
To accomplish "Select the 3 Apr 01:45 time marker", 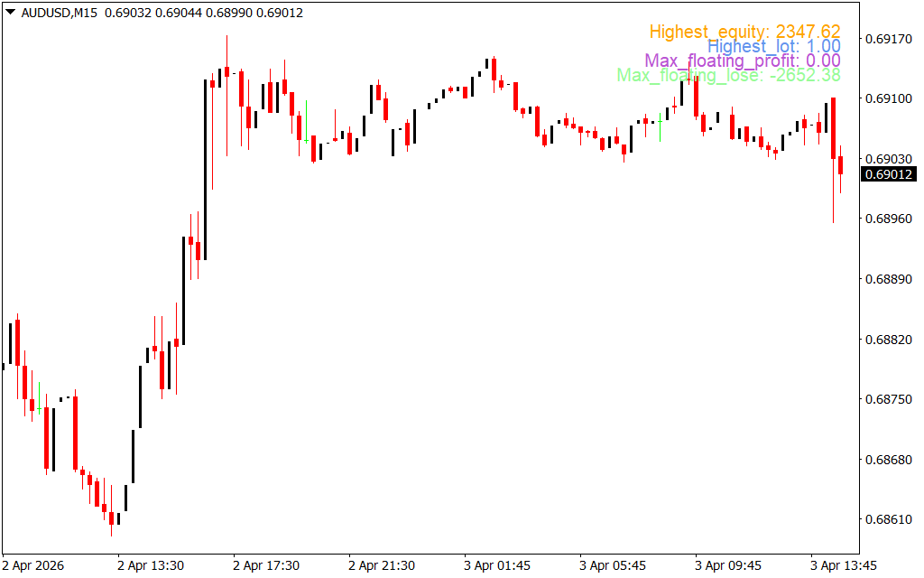I will coord(497,565).
